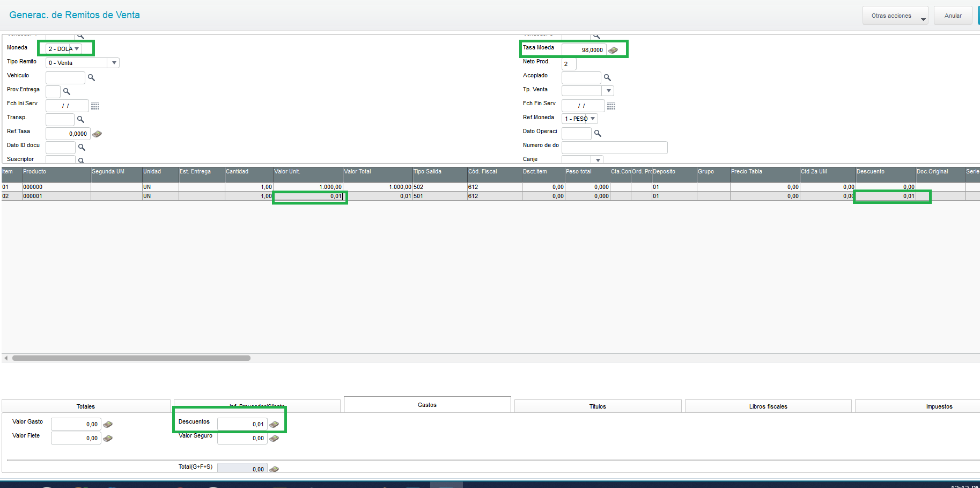Click the calculator icon next to Tasa Moeda
Image resolution: width=980 pixels, height=488 pixels.
click(x=613, y=50)
